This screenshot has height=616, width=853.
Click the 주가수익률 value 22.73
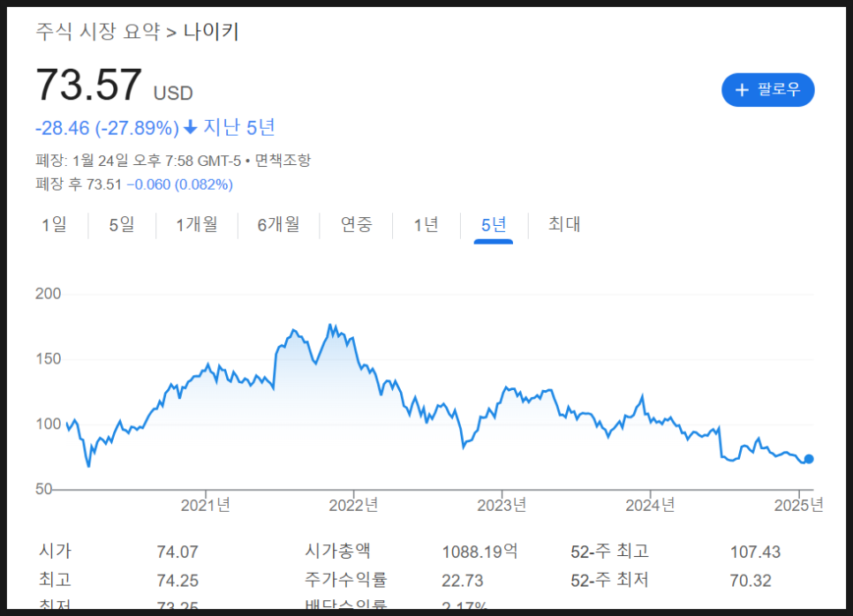[463, 581]
